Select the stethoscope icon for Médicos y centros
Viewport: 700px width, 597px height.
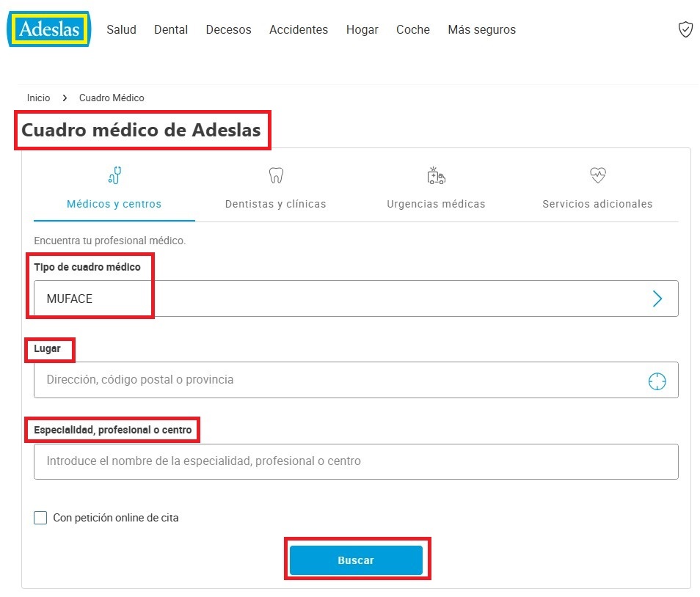coord(114,175)
